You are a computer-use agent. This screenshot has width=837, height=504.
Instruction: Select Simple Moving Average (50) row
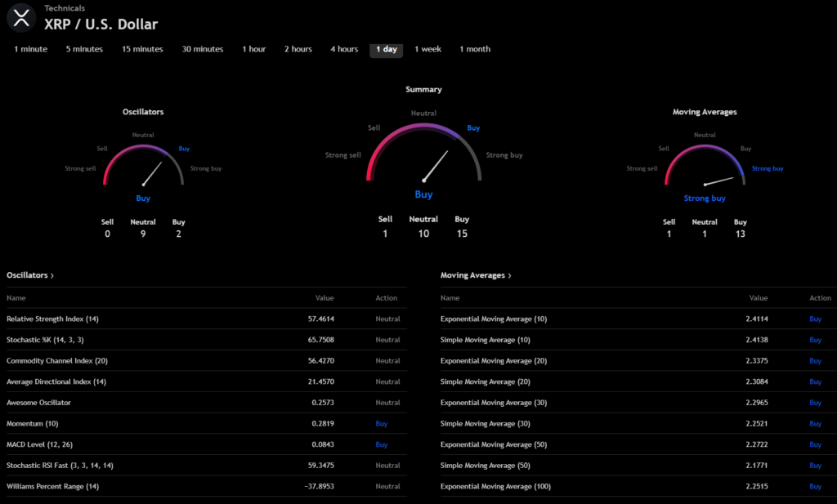click(x=638, y=465)
